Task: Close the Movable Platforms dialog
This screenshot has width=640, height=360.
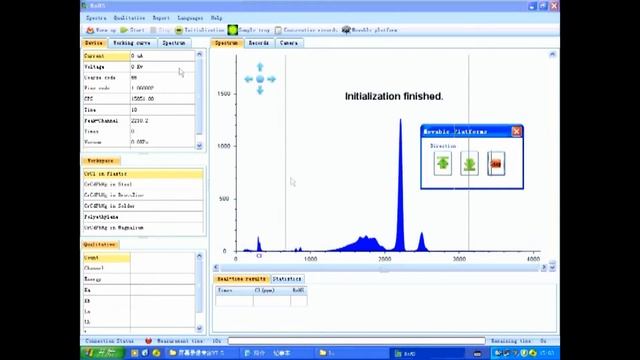Action: tap(516, 131)
